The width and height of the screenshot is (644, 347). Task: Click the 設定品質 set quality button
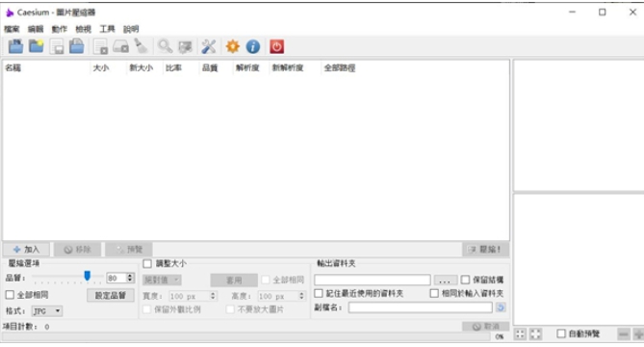pos(110,295)
